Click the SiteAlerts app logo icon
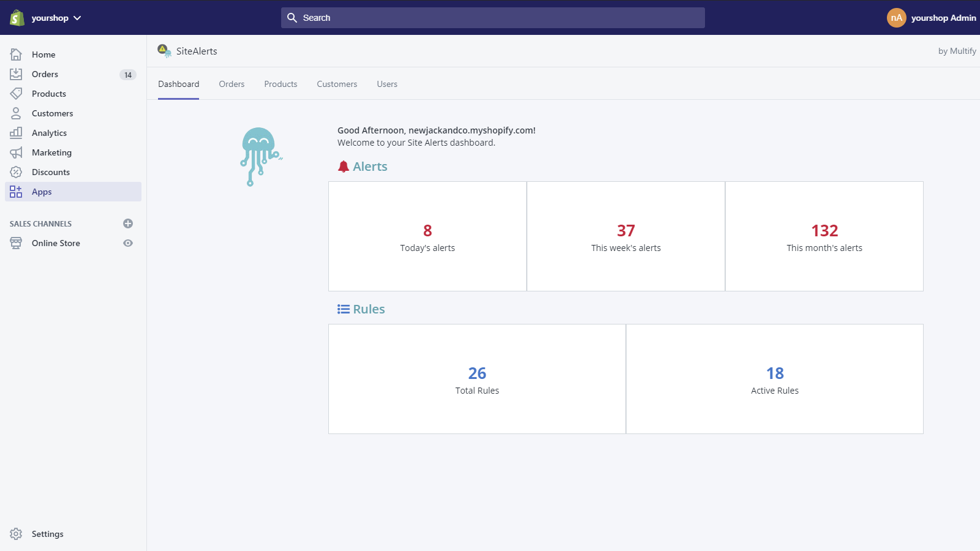Image resolution: width=980 pixels, height=551 pixels. pyautogui.click(x=164, y=51)
